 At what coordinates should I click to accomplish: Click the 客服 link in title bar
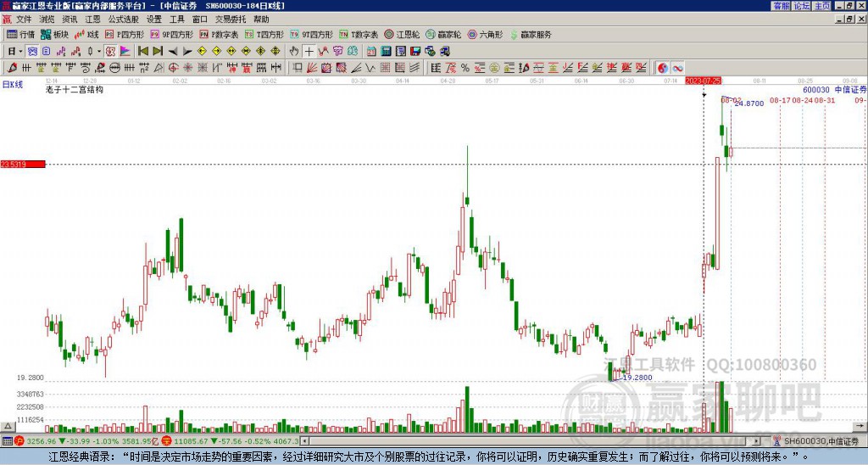(x=781, y=6)
